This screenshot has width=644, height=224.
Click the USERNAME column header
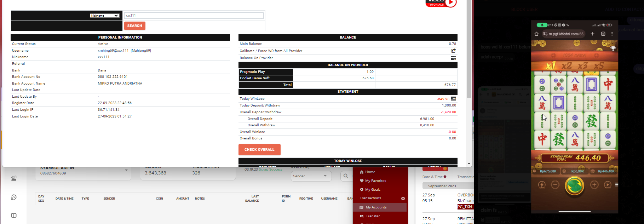click(329, 199)
